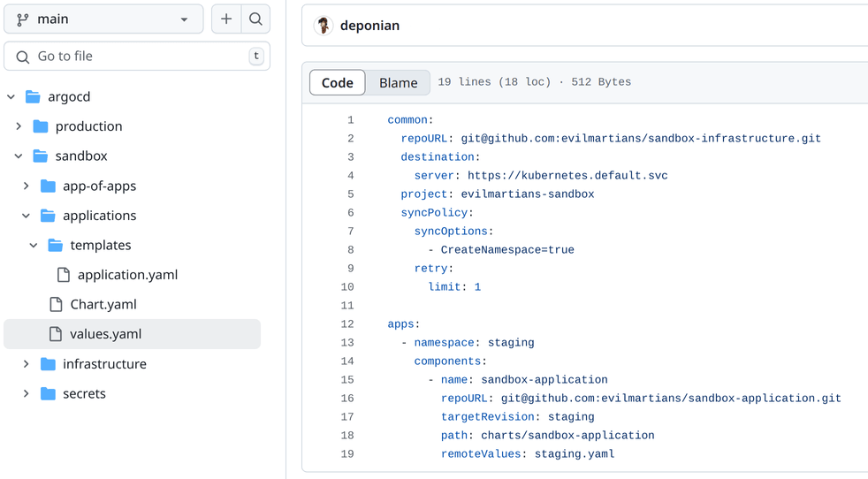868x479 pixels.
Task: Click the plus add file button
Action: pos(226,19)
